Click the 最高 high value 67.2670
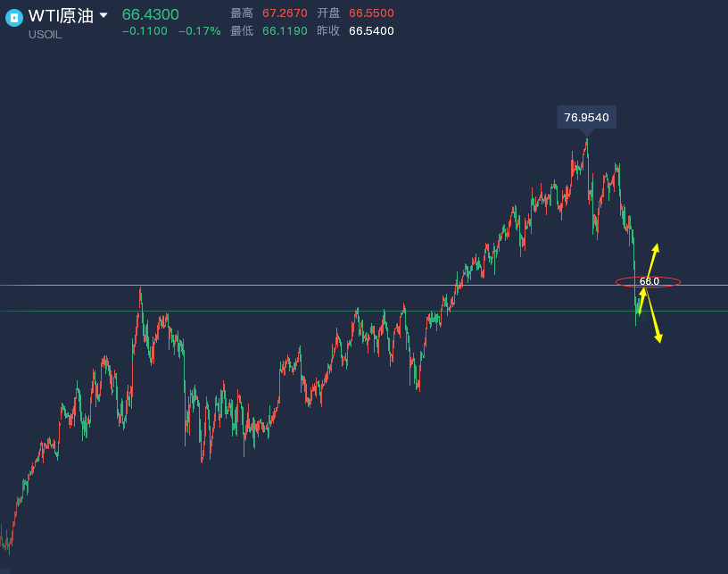728x574 pixels. (285, 13)
